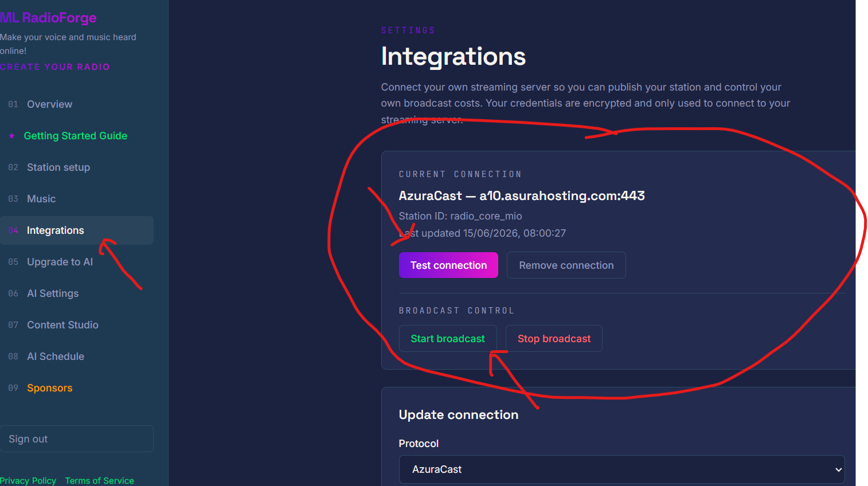Open the Music section
The height and width of the screenshot is (486, 868).
click(x=77, y=199)
